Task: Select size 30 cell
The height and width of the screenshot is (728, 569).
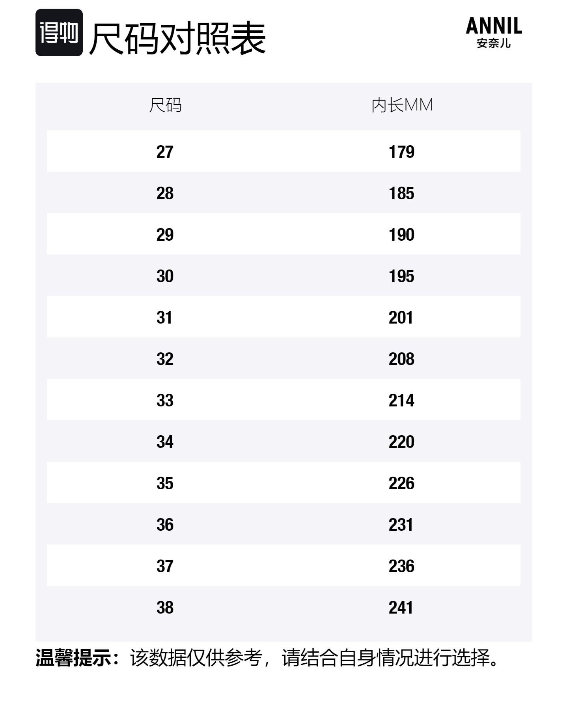Action: coord(165,276)
